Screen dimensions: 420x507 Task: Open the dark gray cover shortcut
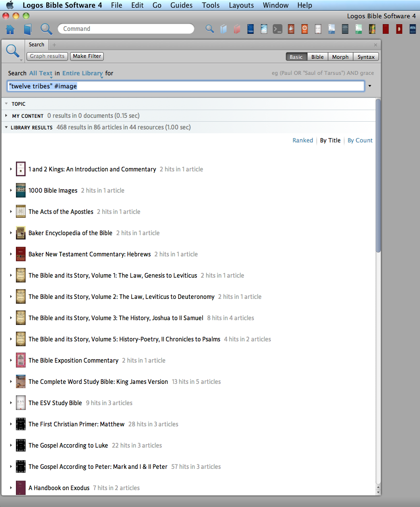point(345,29)
